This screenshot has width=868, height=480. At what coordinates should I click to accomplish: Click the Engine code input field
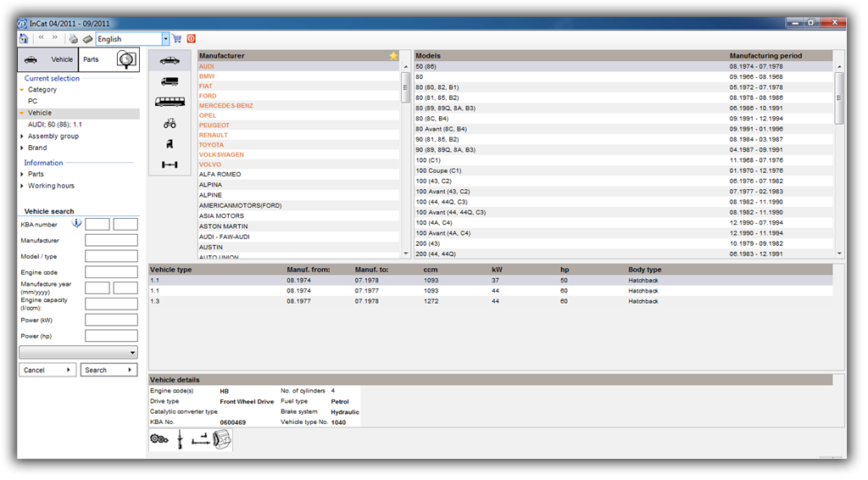(x=111, y=272)
